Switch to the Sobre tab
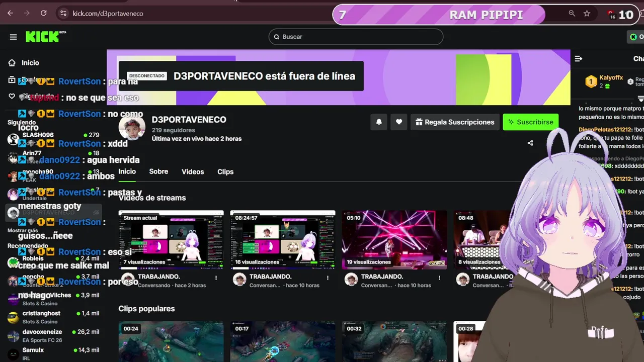644x362 pixels. point(158,171)
